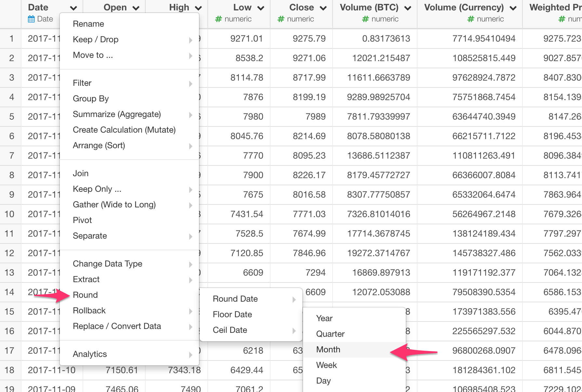Click the date cell 2017-11-10
582x392 pixels.
52,370
